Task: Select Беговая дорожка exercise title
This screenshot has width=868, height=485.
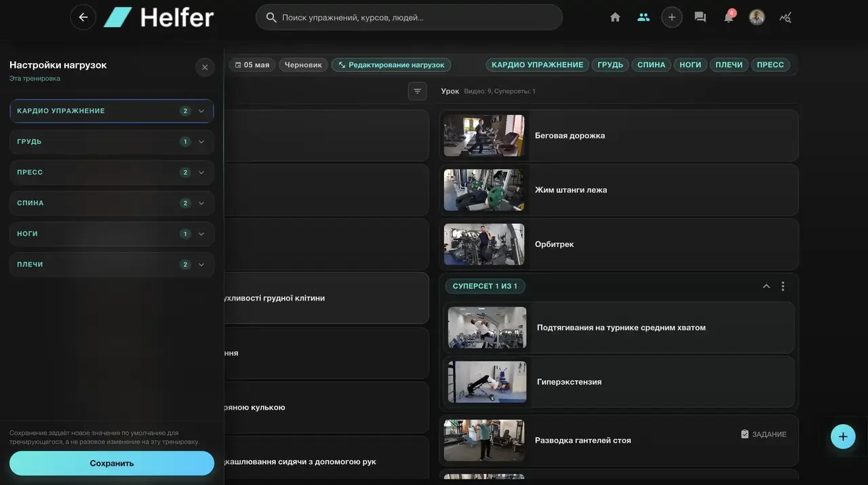Action: tap(570, 136)
